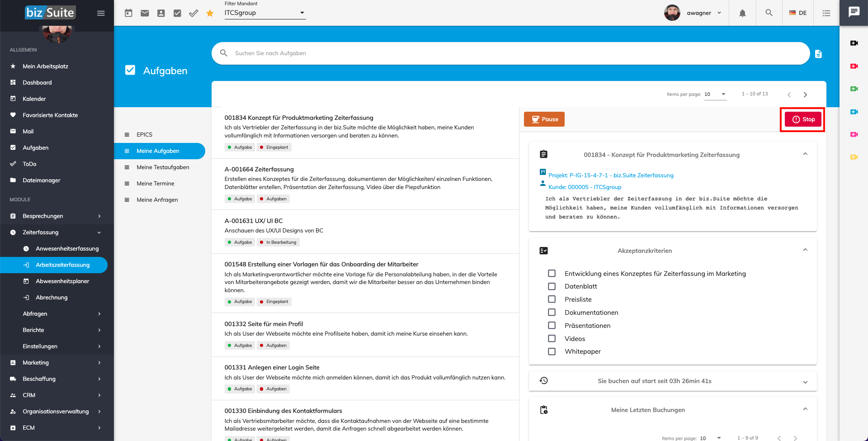Image resolution: width=868 pixels, height=441 pixels.
Task: Stop the running time booking
Action: point(803,119)
